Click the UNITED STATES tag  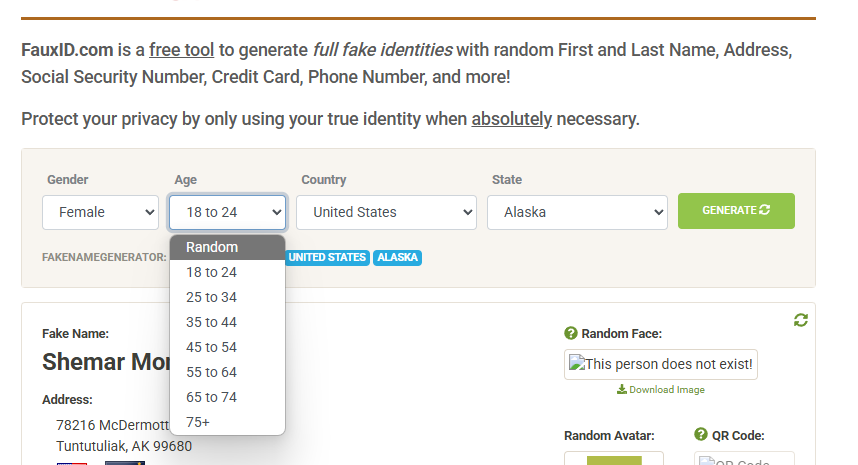(x=327, y=258)
